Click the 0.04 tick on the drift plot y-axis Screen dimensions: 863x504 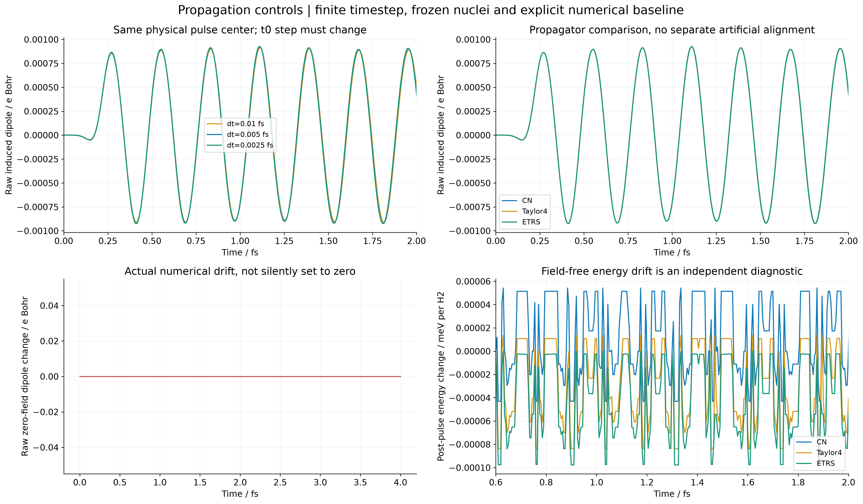pos(49,306)
